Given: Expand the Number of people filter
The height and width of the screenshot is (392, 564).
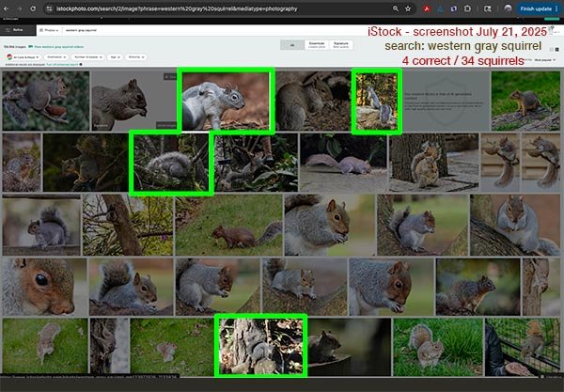Looking at the screenshot, I should pos(87,57).
